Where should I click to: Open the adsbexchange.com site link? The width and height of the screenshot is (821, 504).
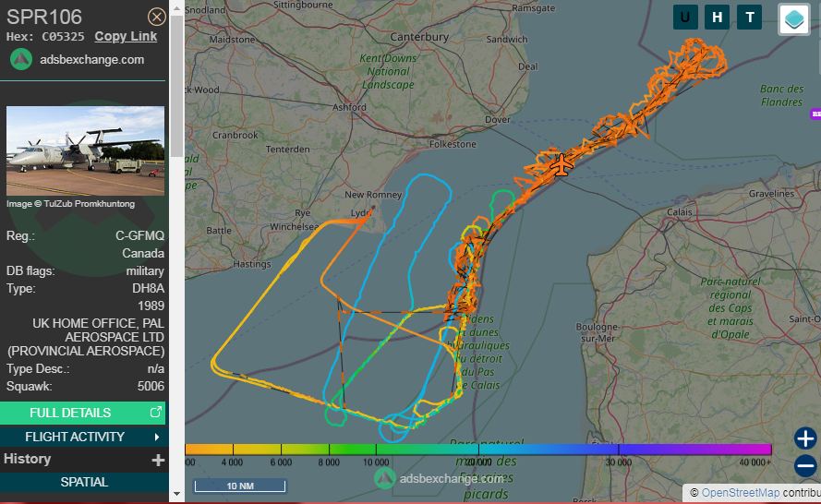click(91, 60)
